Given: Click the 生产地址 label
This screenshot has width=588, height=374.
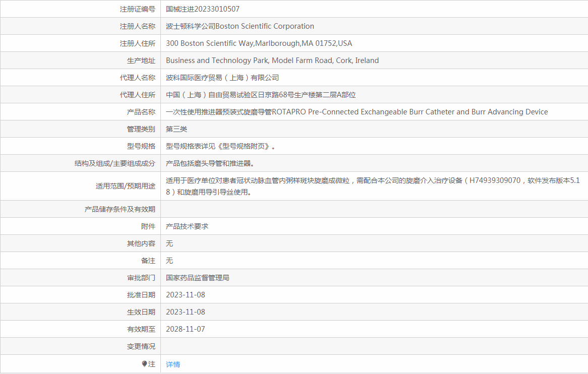Looking at the screenshot, I should click(x=141, y=60).
